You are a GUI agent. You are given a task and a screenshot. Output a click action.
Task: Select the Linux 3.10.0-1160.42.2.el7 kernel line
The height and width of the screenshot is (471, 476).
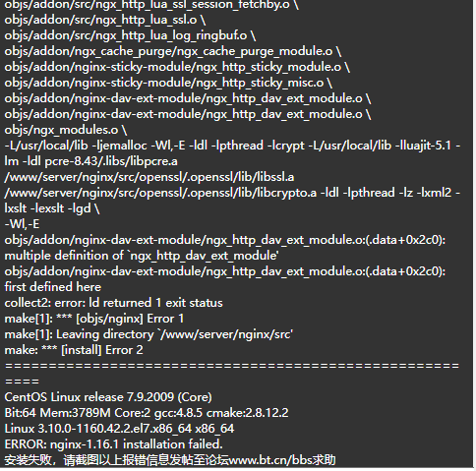click(x=119, y=429)
